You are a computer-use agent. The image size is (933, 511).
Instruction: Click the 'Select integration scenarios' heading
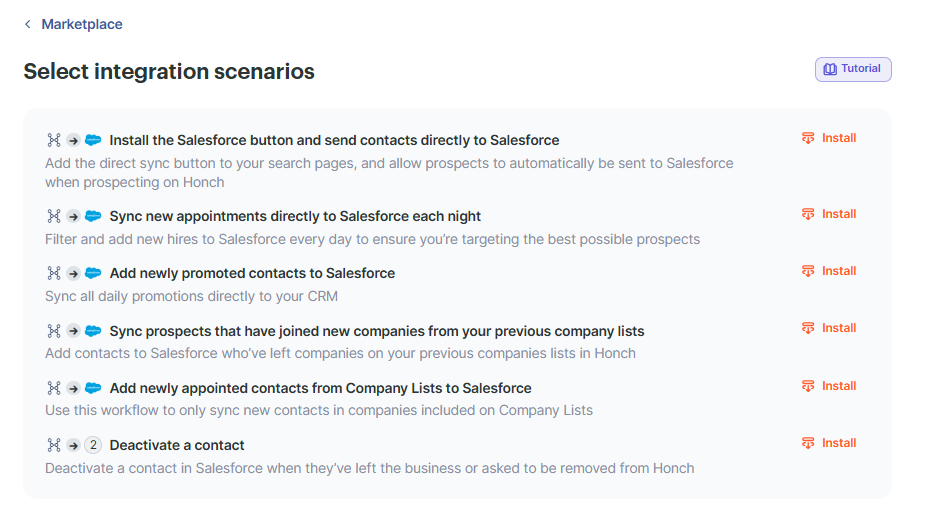click(x=169, y=72)
